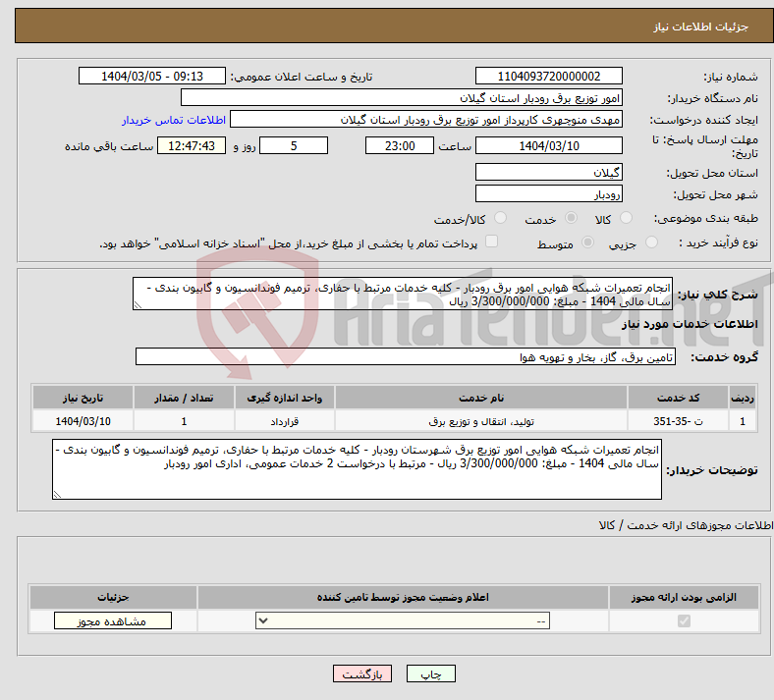The image size is (774, 700).
Task: Select the جزیی purchase type radio
Action: click(x=651, y=242)
